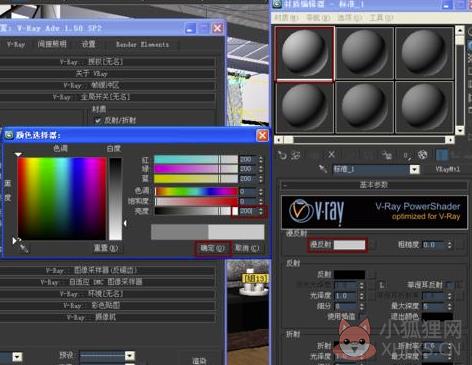Click the 色调 hue rainbow slider
Image resolution: width=472 pixels, height=365 pixels.
(x=196, y=191)
